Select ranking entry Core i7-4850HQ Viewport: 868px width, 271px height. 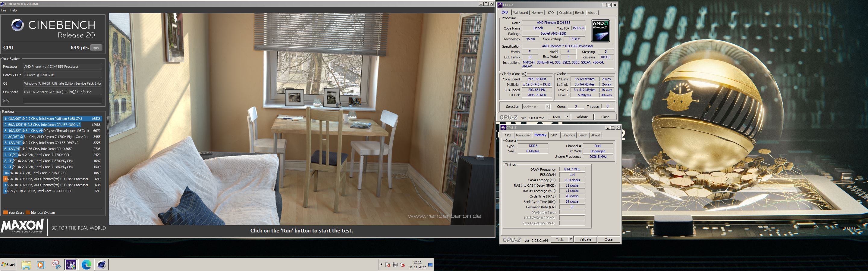[52, 167]
